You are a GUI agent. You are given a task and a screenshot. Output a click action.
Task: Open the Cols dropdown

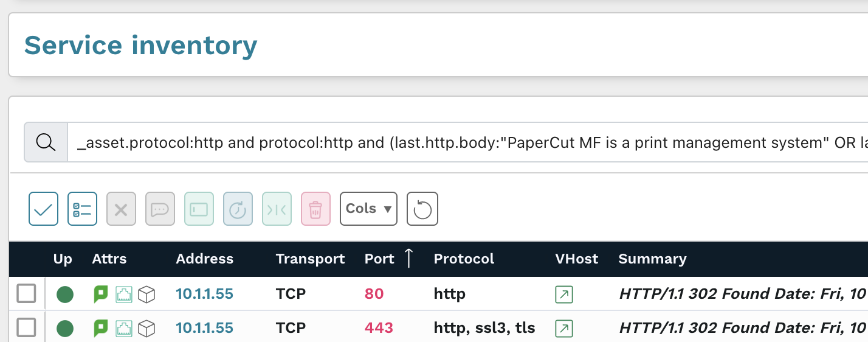pyautogui.click(x=368, y=209)
